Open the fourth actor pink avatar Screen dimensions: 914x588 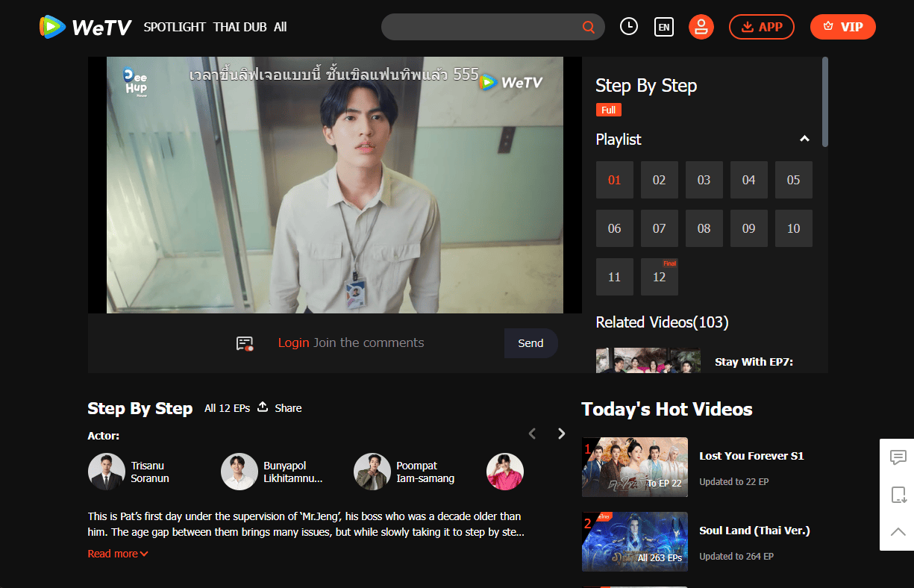click(x=505, y=472)
